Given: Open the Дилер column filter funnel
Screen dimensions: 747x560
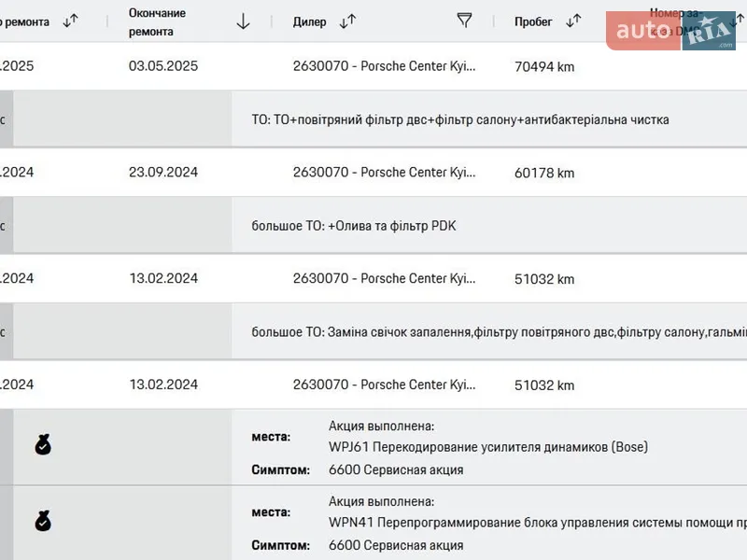Looking at the screenshot, I should click(x=464, y=21).
